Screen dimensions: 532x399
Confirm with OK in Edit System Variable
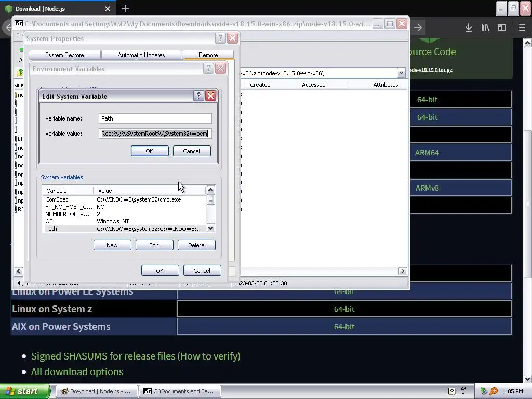(x=150, y=151)
